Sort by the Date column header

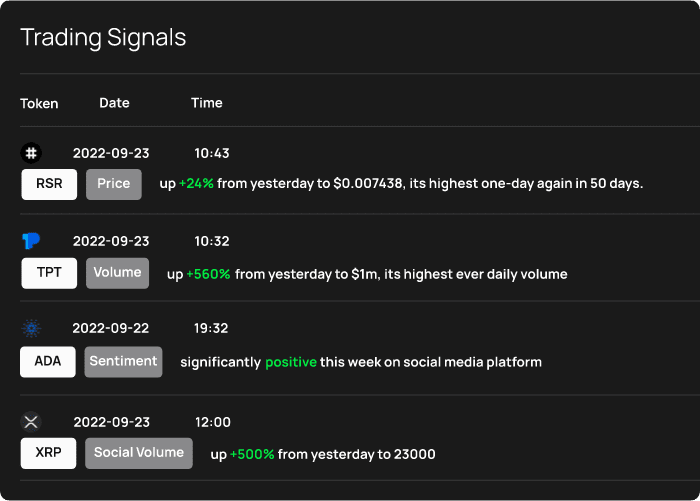tap(114, 103)
